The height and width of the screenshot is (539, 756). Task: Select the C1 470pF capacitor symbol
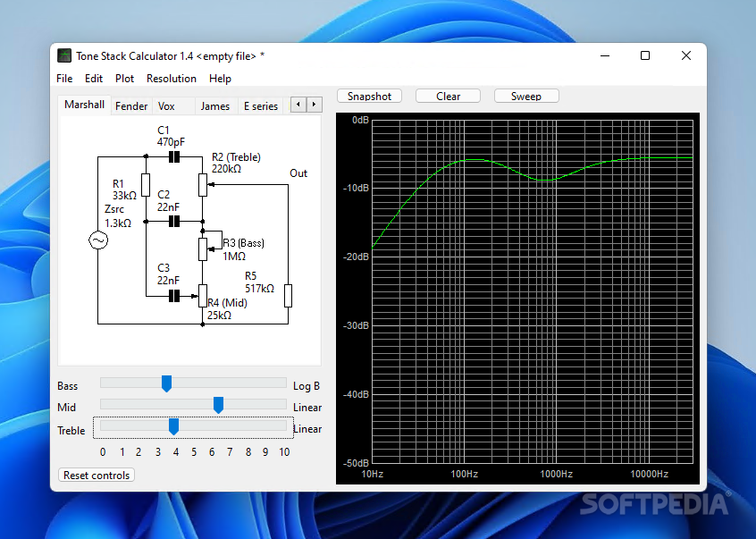174,156
